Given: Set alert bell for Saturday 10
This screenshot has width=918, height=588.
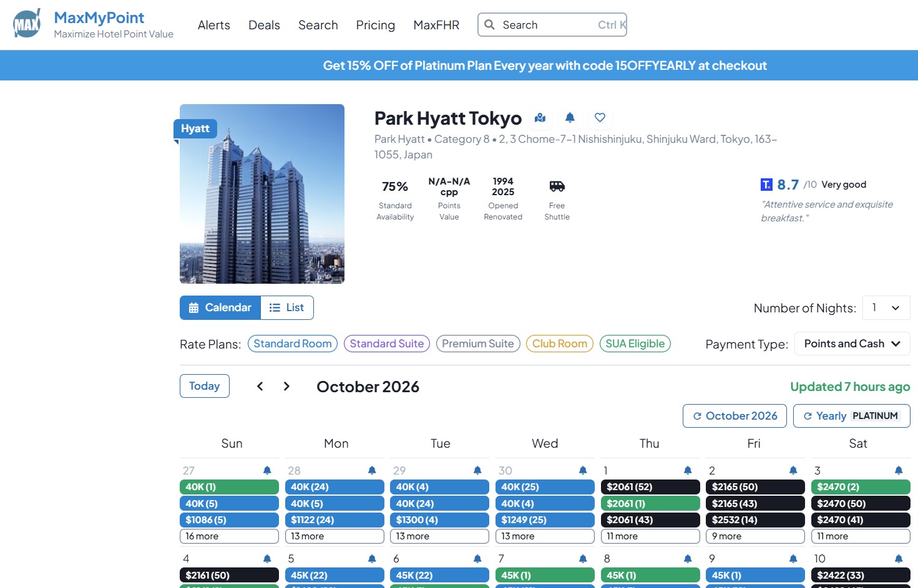Looking at the screenshot, I should [x=899, y=559].
